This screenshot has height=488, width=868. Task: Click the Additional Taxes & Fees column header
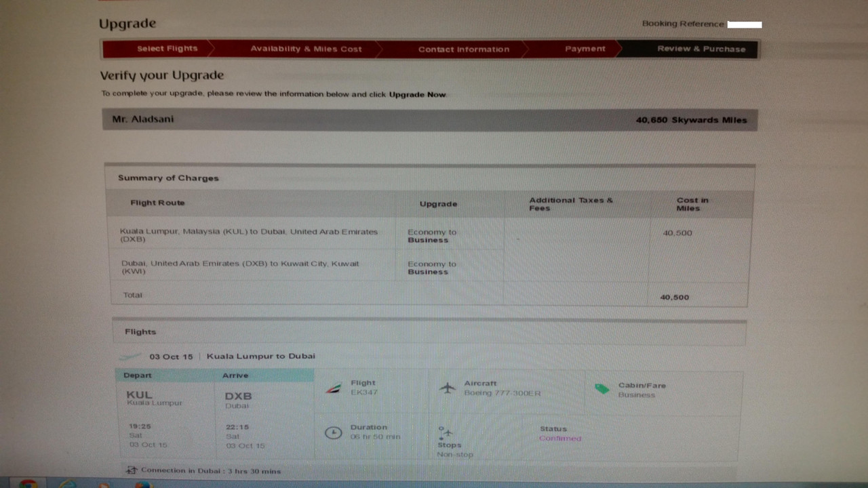(x=570, y=204)
